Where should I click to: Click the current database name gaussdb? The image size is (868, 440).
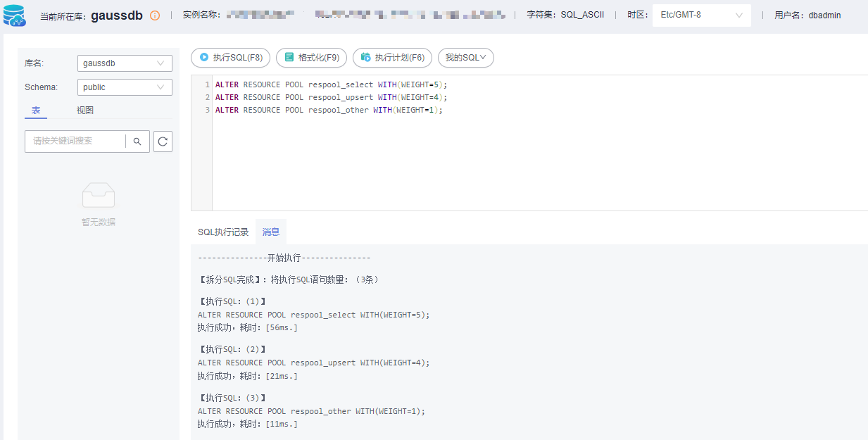(x=117, y=15)
